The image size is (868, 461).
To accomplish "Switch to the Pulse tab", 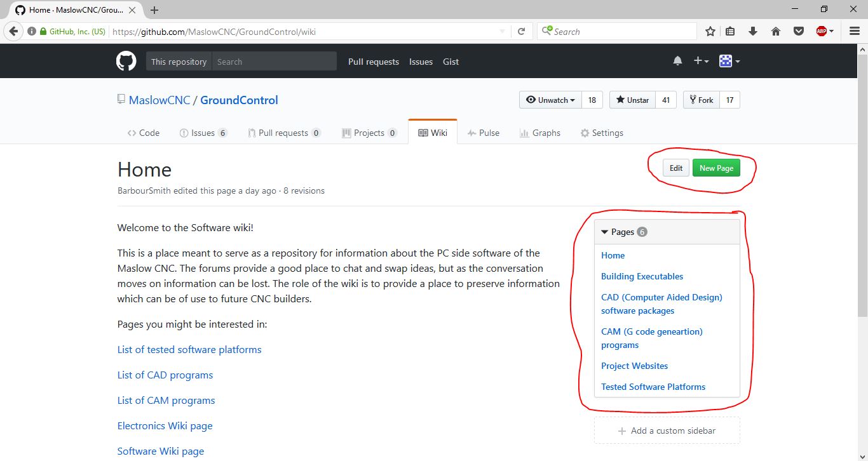I will tap(484, 133).
